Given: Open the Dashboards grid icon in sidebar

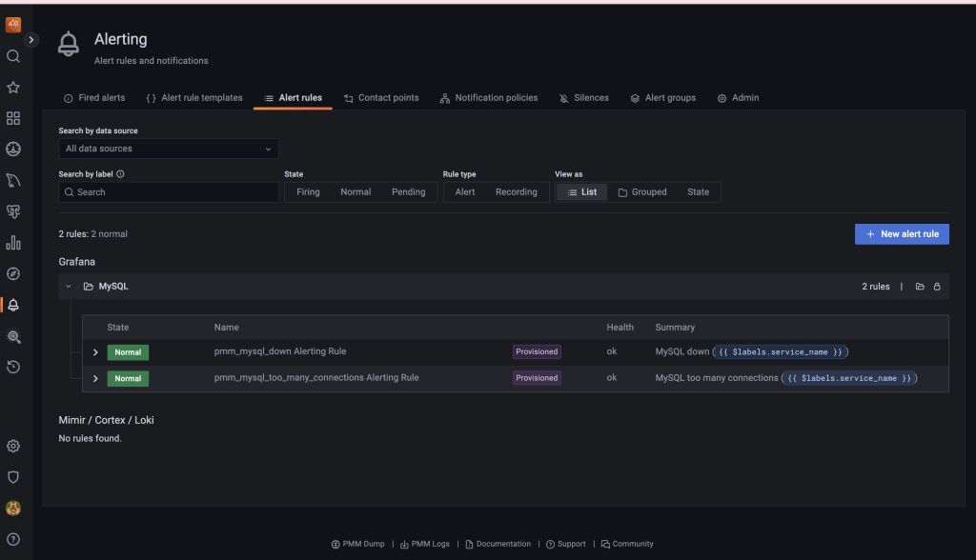Looking at the screenshot, I should tap(13, 117).
